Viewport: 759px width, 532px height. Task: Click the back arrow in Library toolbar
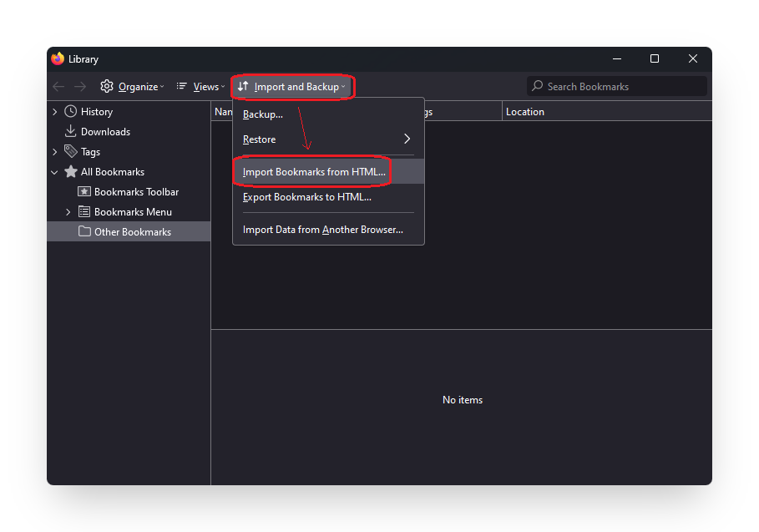point(58,86)
